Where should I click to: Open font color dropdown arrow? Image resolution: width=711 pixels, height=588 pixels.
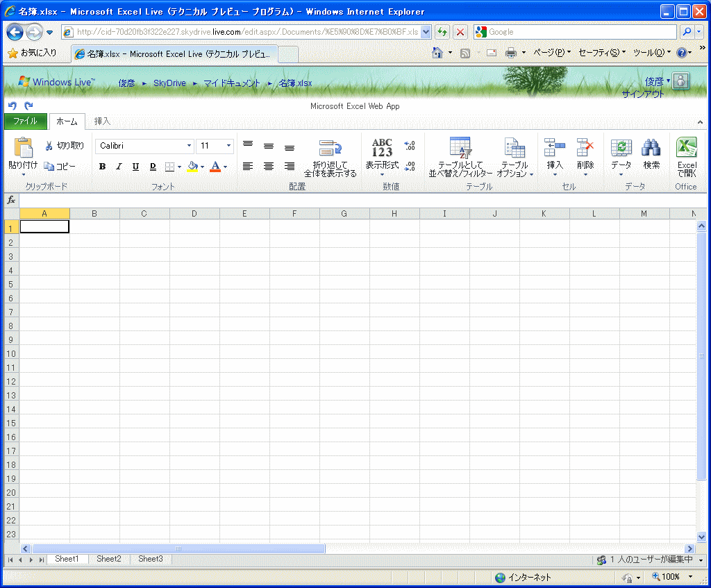(226, 167)
